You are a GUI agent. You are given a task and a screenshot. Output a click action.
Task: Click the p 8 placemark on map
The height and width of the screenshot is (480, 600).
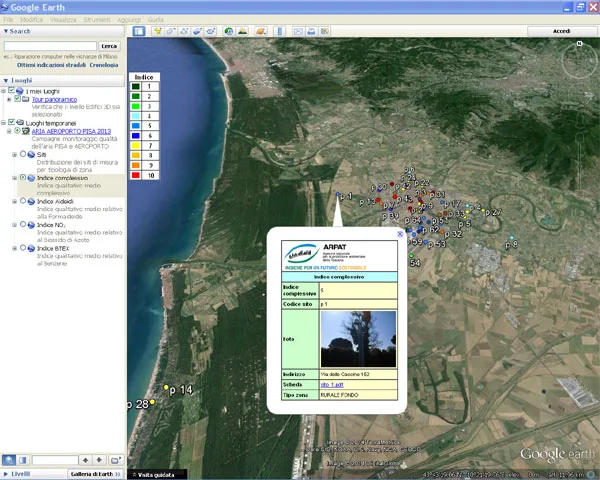coord(512,238)
